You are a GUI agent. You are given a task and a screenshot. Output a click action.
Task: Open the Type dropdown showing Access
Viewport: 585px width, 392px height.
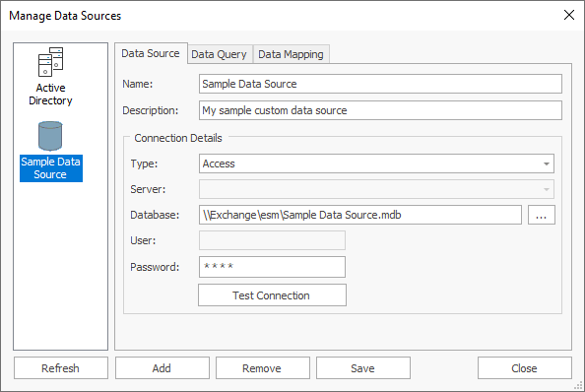coord(376,163)
